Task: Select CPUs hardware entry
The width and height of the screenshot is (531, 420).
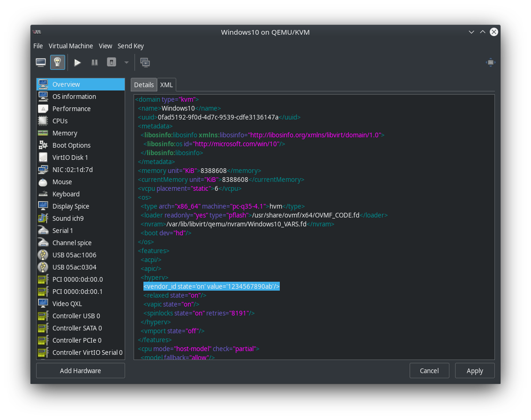Action: pyautogui.click(x=81, y=121)
